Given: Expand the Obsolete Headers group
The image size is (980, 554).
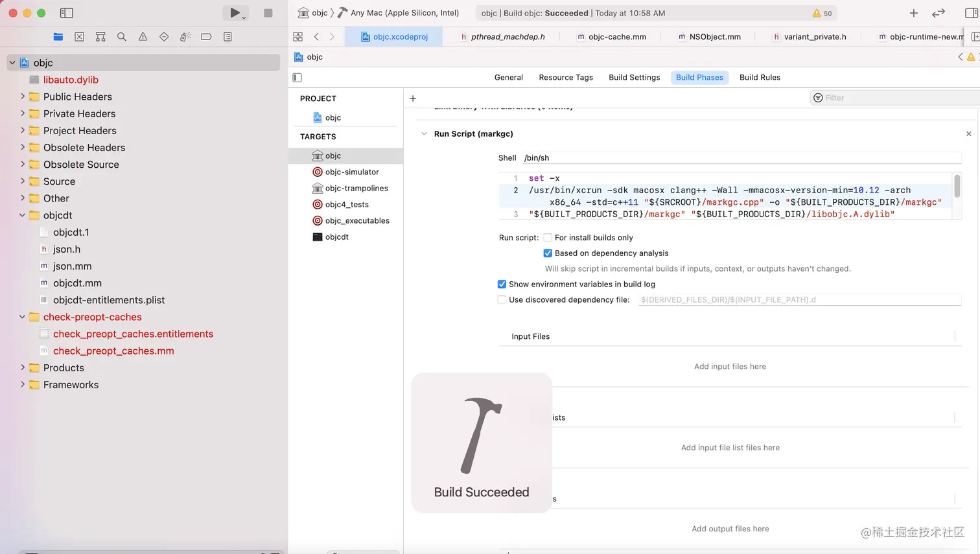Looking at the screenshot, I should [x=23, y=147].
